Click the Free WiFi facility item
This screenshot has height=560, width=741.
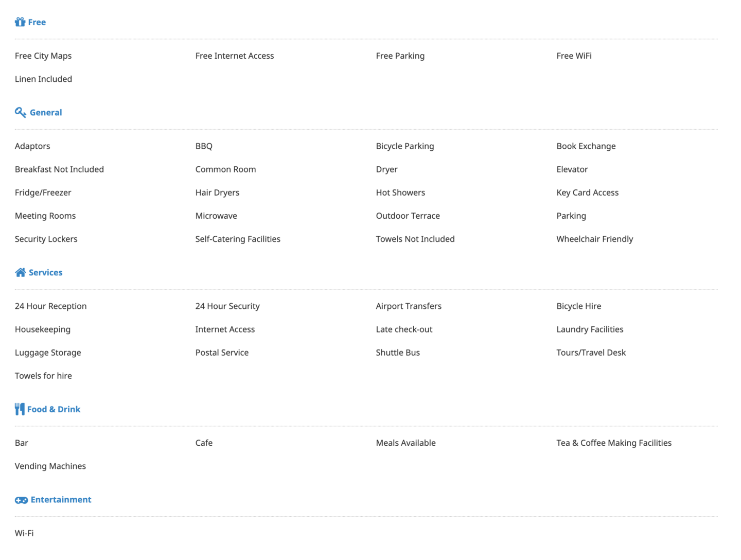pyautogui.click(x=574, y=56)
